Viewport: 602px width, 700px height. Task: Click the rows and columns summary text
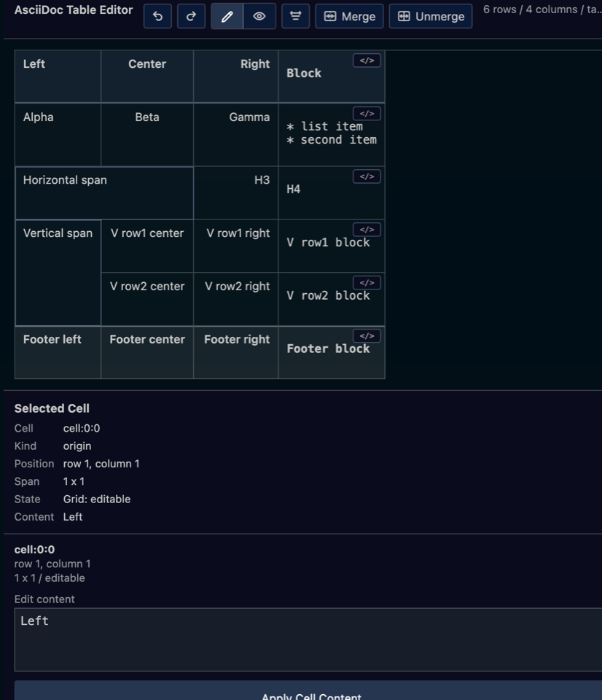tap(543, 9)
